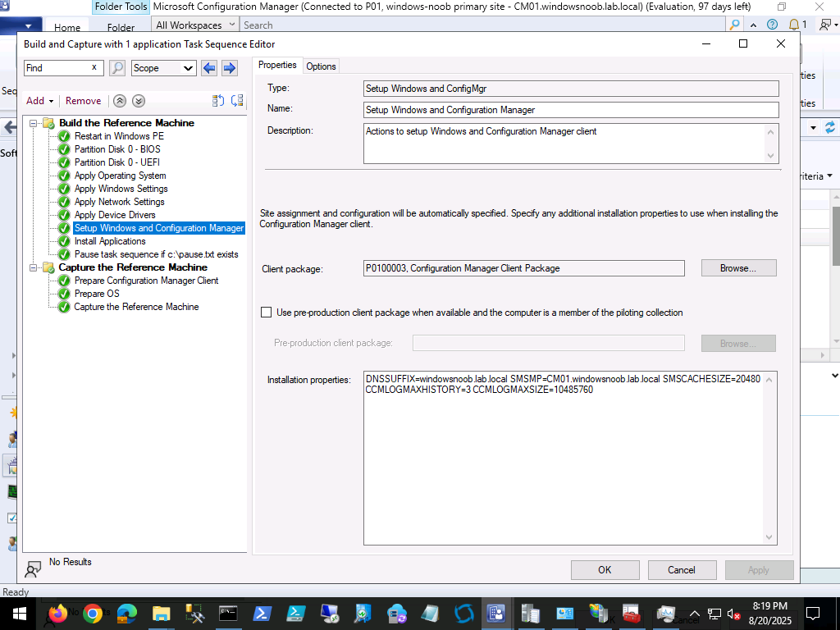
Task: Select the Capture the Reference Machine step
Action: click(x=136, y=307)
